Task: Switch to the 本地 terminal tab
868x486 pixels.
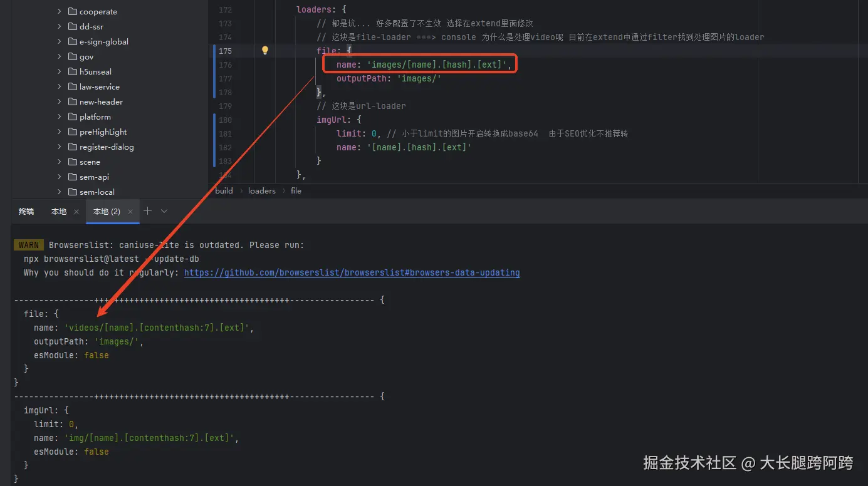Action: pyautogui.click(x=59, y=212)
